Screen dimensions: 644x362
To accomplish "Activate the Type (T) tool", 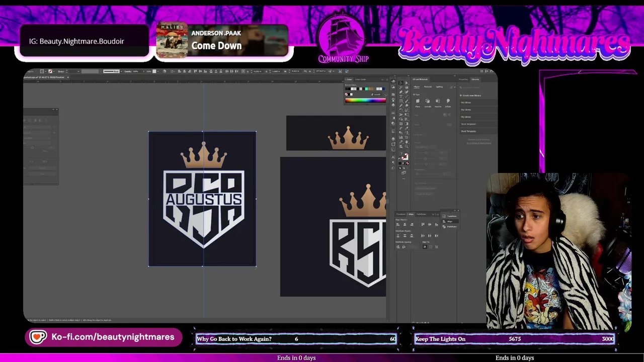I will pyautogui.click(x=401, y=97).
